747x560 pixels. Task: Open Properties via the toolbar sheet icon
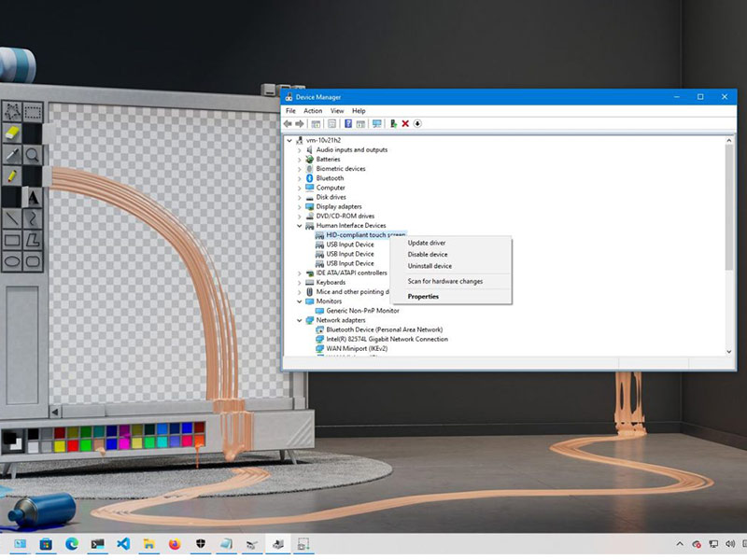tap(332, 124)
